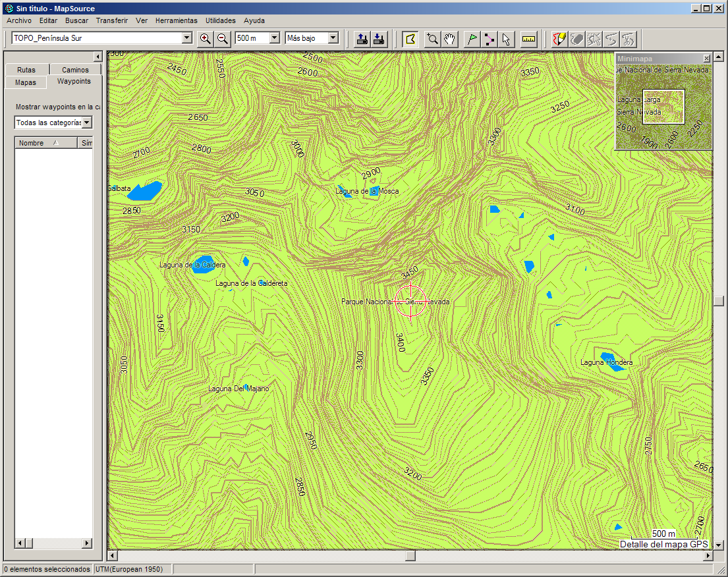The image size is (728, 577).
Task: Switch to the Caminos tab
Action: 75,70
